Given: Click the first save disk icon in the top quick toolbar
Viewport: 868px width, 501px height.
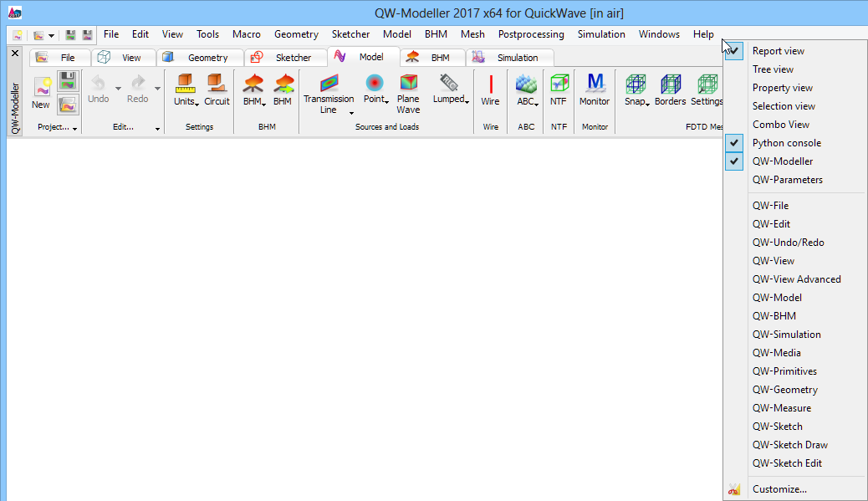Looking at the screenshot, I should tap(70, 35).
